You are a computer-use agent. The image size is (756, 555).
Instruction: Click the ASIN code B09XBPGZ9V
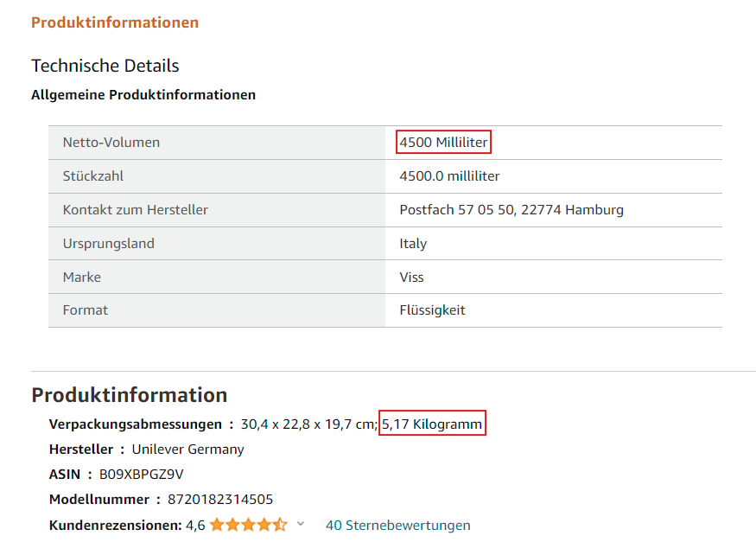142,475
